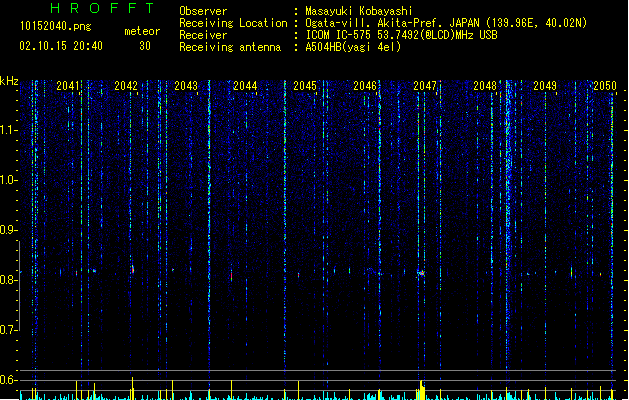Select the file name 10152040.png

(x=56, y=26)
